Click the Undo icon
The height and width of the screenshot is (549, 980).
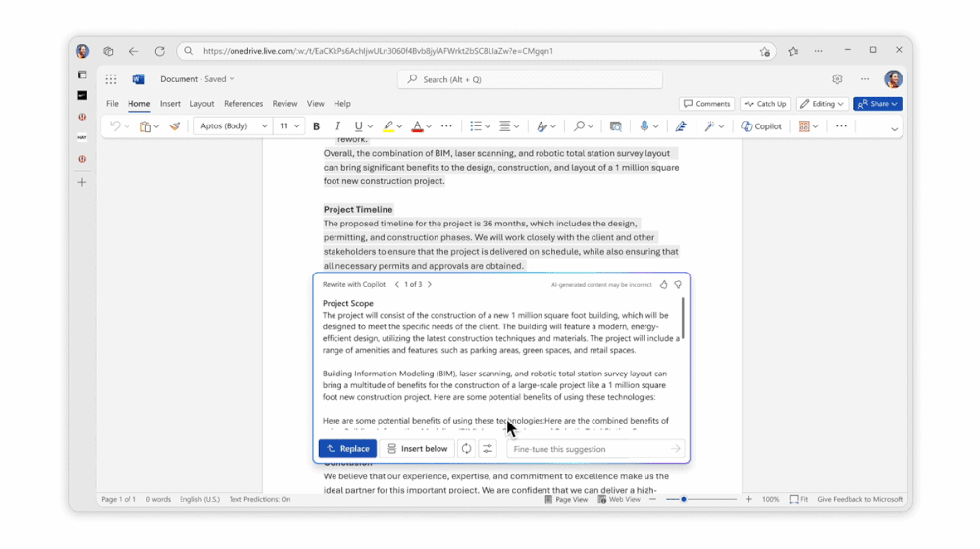click(x=115, y=126)
